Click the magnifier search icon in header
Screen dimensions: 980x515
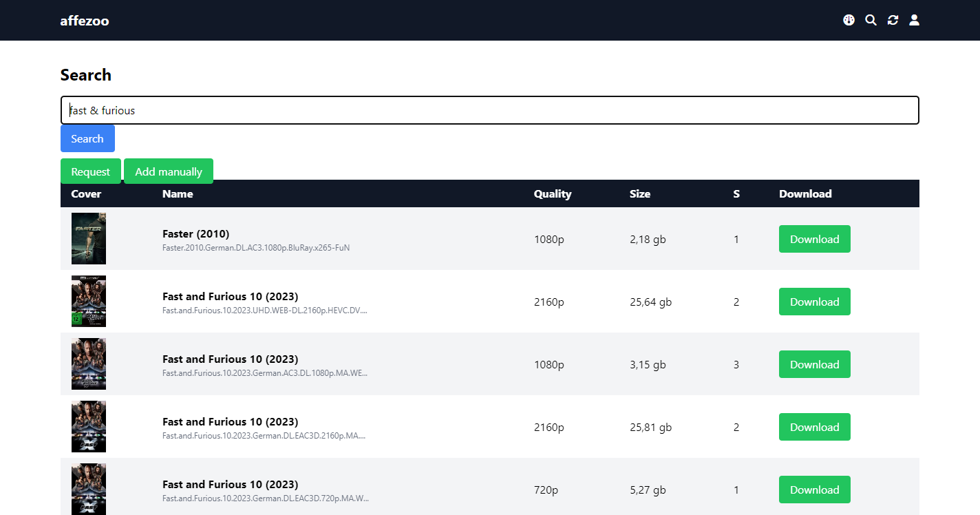point(871,21)
